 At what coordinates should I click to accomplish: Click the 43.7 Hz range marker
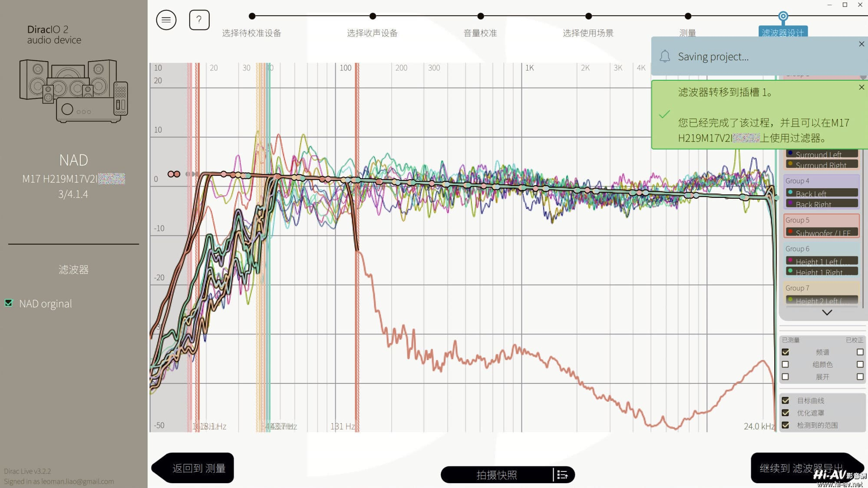(268, 247)
